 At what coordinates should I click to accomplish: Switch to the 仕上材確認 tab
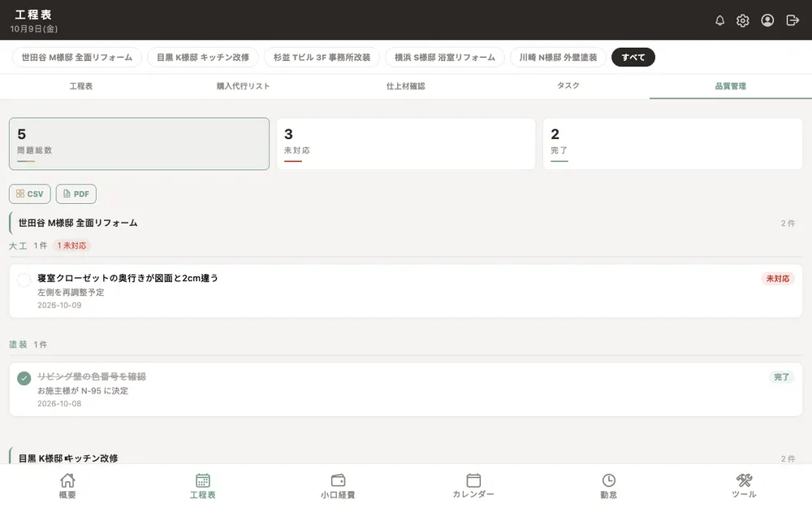(x=406, y=86)
